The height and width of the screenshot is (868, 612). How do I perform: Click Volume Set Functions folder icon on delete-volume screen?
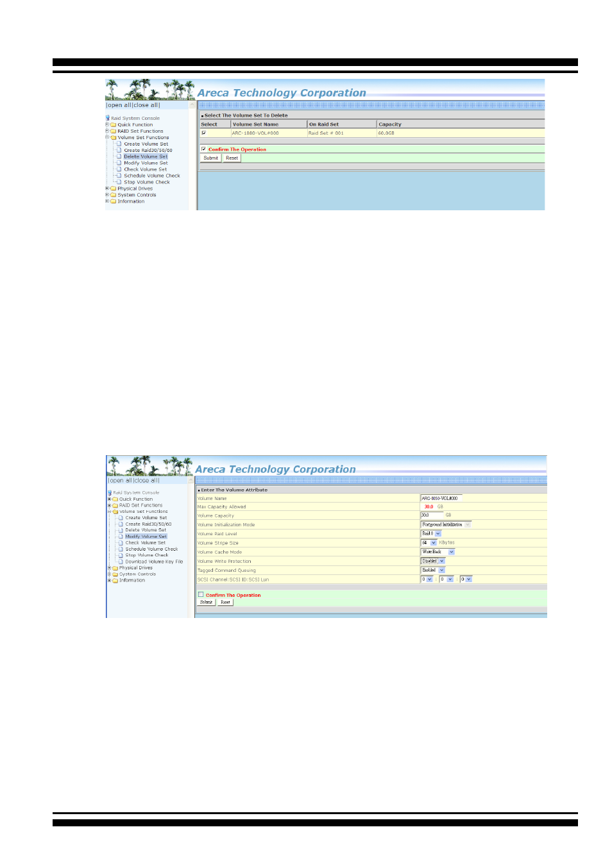[114, 137]
